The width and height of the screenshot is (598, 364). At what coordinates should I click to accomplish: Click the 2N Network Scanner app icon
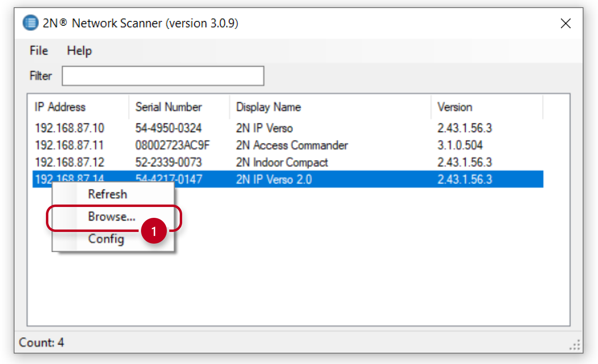pos(30,23)
